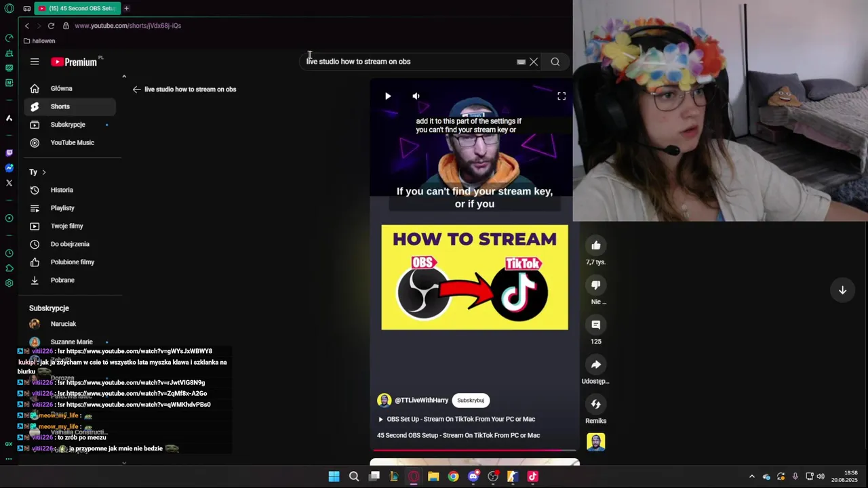Click the YouTube Premium logo
Screen dimensions: 868x488
(74, 62)
